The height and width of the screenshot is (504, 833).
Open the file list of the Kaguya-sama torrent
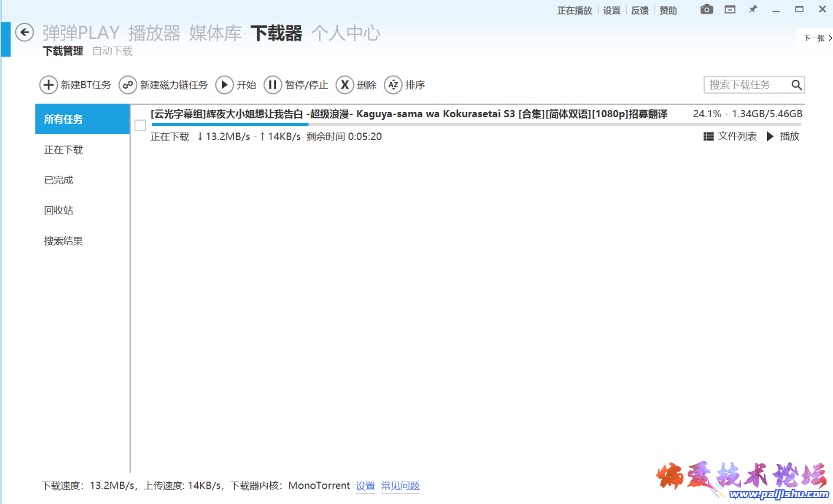729,136
